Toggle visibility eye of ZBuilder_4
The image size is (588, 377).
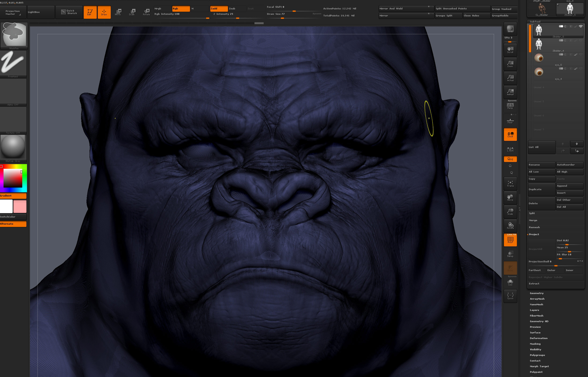tap(581, 40)
